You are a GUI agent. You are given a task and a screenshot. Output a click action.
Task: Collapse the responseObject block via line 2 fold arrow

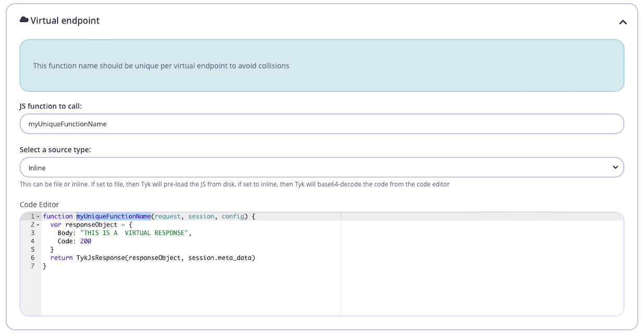pyautogui.click(x=37, y=225)
